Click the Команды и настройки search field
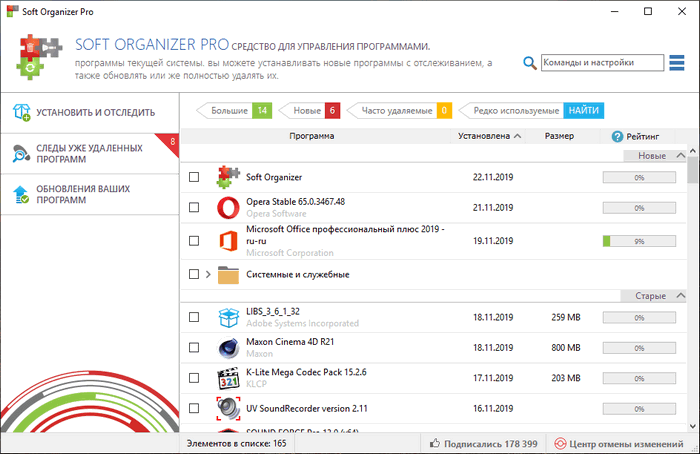This screenshot has height=454, width=700. pos(602,63)
